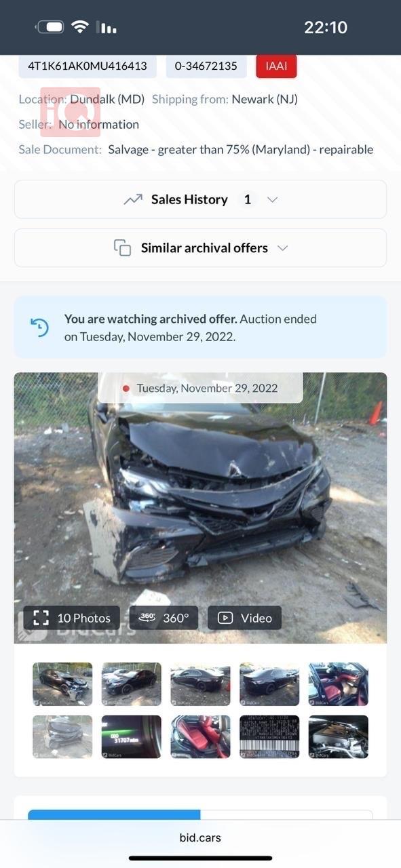
Task: Expand the Sales History chevron
Action: pyautogui.click(x=273, y=199)
